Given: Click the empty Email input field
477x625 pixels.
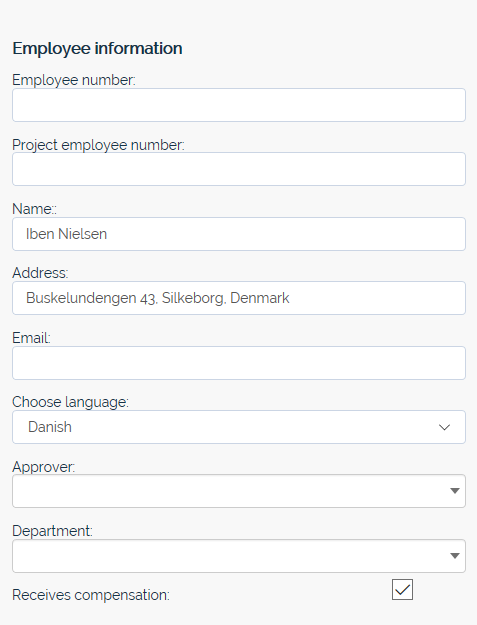Looking at the screenshot, I should click(x=239, y=363).
